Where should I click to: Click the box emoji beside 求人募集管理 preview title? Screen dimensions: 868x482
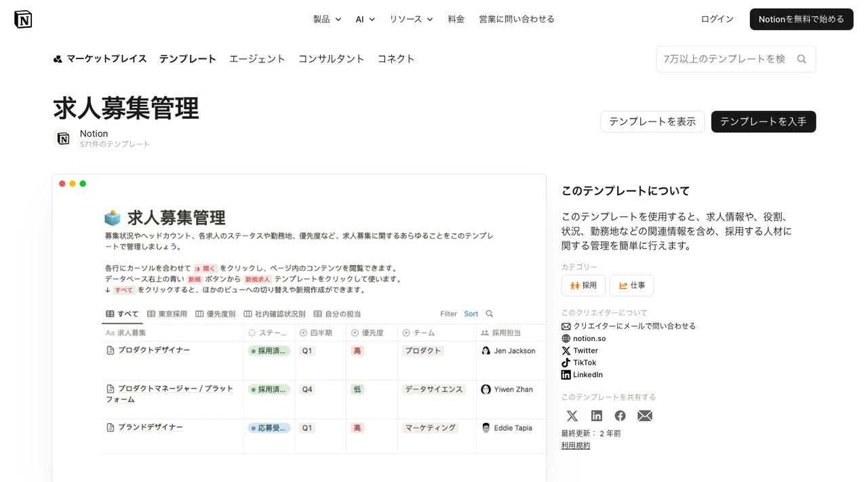click(113, 218)
